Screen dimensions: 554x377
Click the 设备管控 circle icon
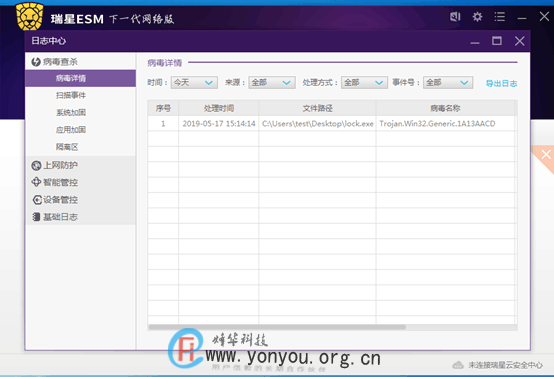(37, 200)
